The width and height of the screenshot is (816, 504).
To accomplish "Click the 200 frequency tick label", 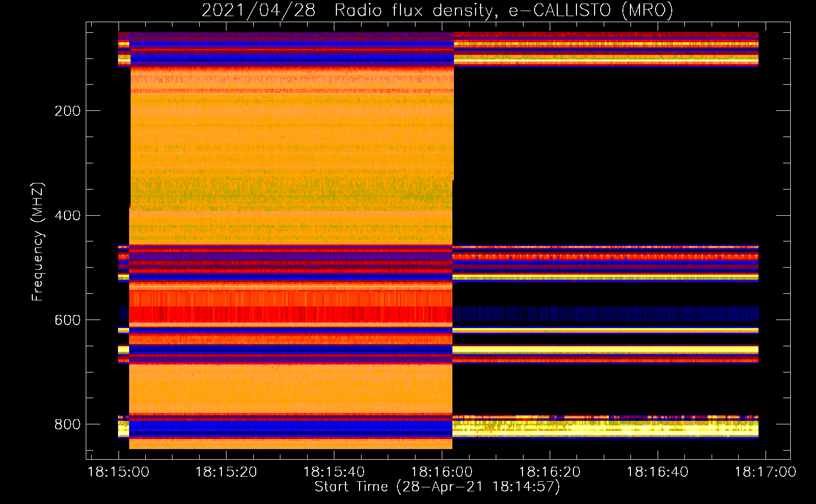I will pyautogui.click(x=68, y=111).
